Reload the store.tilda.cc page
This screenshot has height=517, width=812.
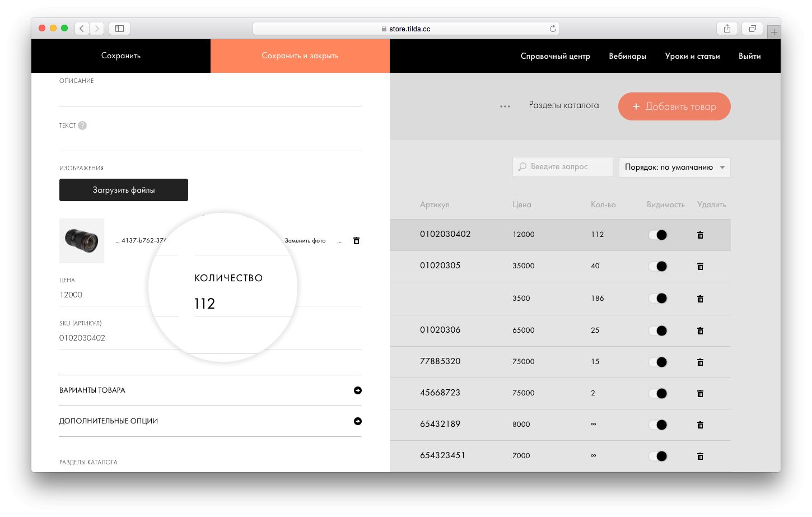[553, 29]
